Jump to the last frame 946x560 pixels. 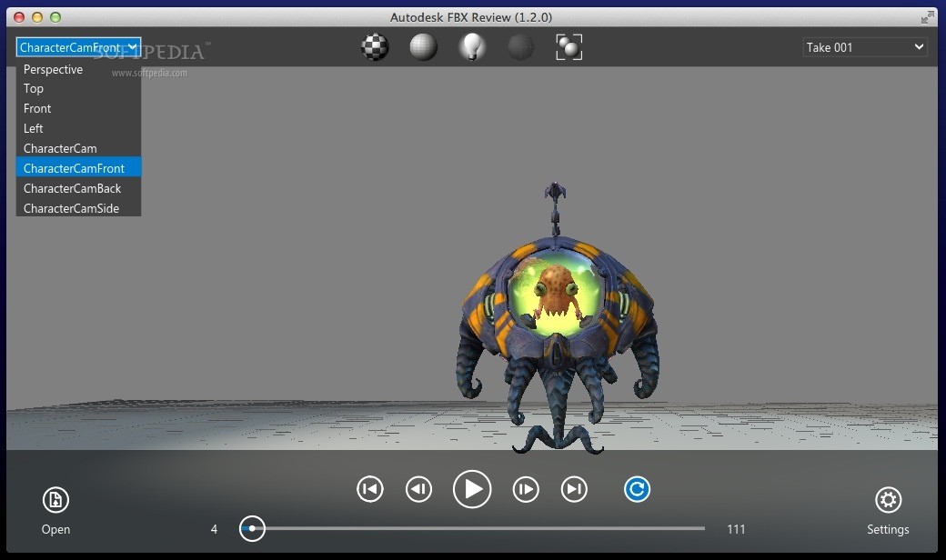tap(574, 489)
